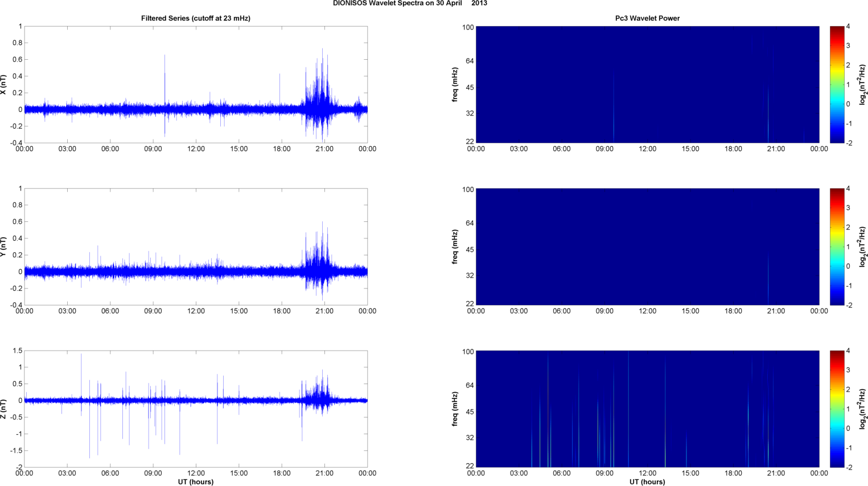Viewport: 868px width, 486px height.
Task: Click the wavelet power heatmap in the X row
Action: point(647,84)
